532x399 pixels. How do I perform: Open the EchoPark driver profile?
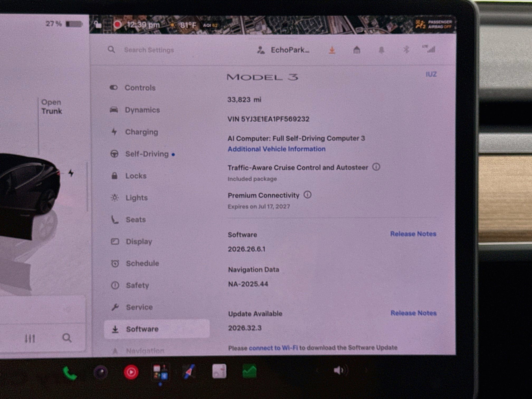point(283,50)
